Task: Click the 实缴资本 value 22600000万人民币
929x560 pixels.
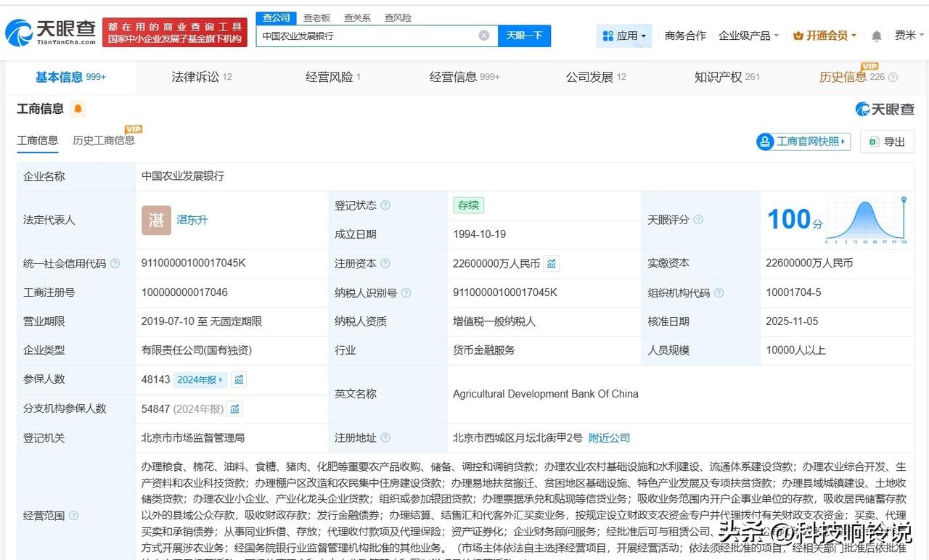Action: pyautogui.click(x=809, y=263)
